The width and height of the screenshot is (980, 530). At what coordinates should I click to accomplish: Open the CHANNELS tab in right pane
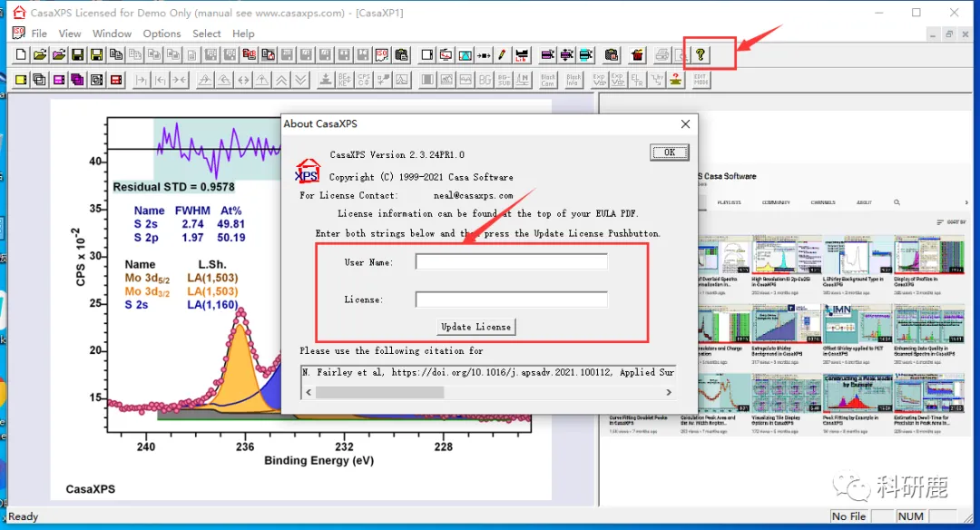click(823, 202)
